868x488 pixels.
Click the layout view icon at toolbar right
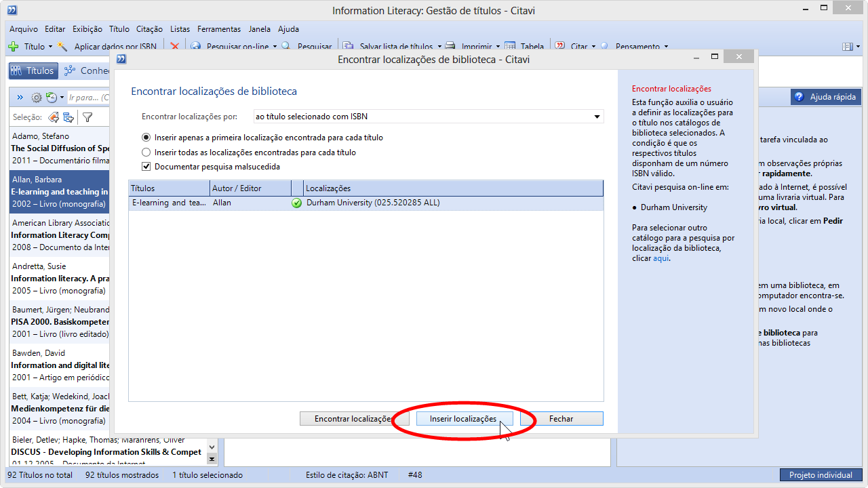tap(847, 47)
